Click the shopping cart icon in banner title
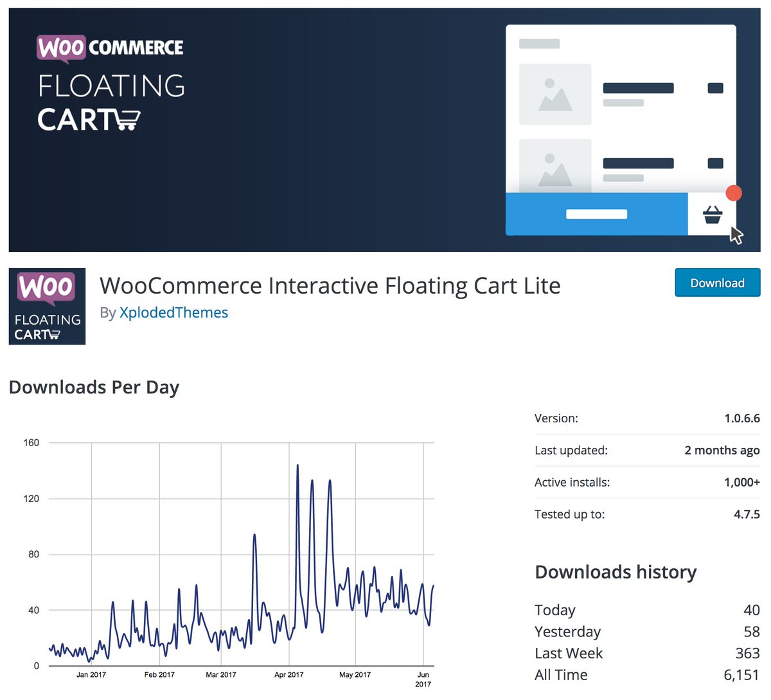Image resolution: width=771 pixels, height=700 pixels. click(x=127, y=120)
